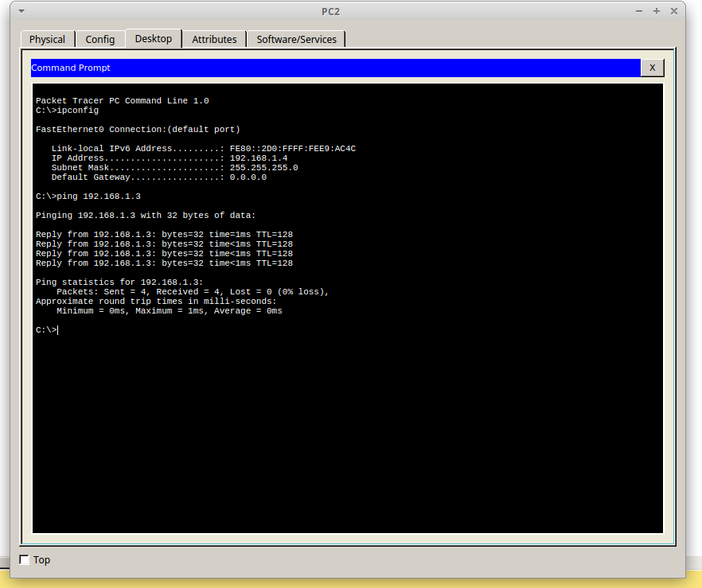
Task: Click the reply line with time=1ms
Action: pyautogui.click(x=164, y=235)
